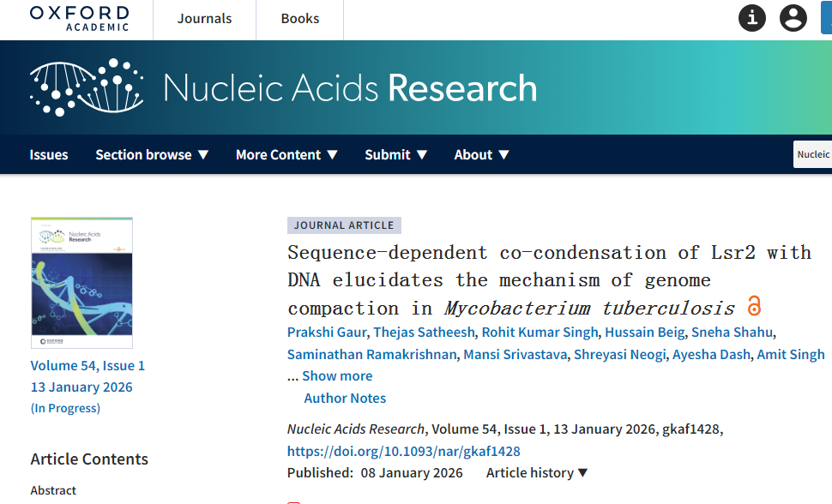Switch to the Books tab
This screenshot has height=504, width=832.
click(x=300, y=19)
